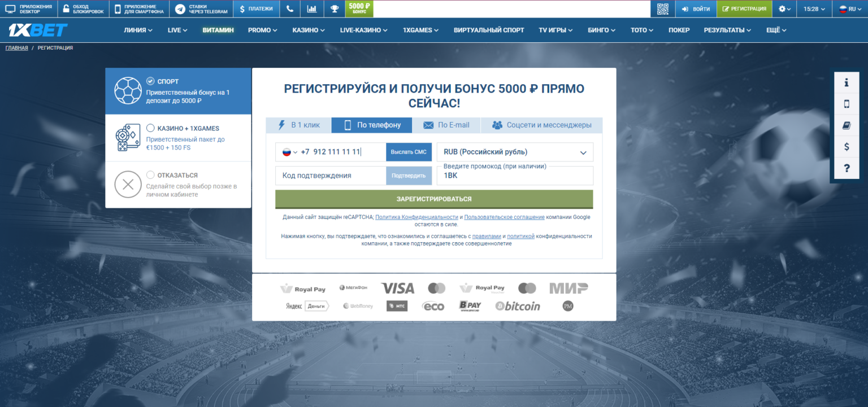Click the phone number input field
Screen dimensions: 868x407
tap(342, 152)
